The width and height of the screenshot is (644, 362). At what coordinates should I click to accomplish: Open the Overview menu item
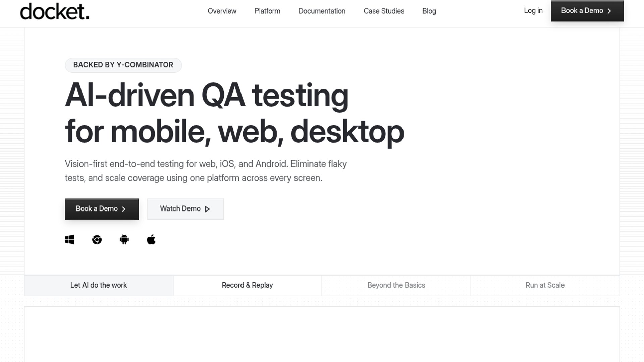(x=222, y=11)
